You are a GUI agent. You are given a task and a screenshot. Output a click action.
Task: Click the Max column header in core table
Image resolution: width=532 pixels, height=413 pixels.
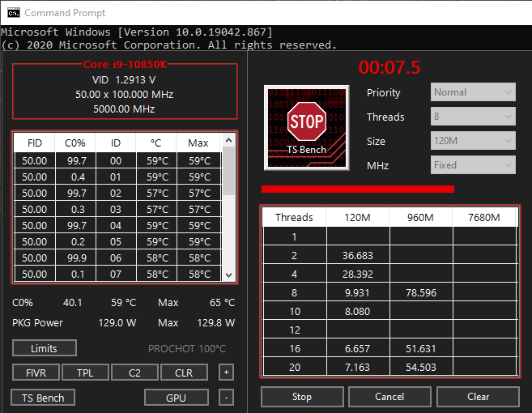[x=198, y=143]
